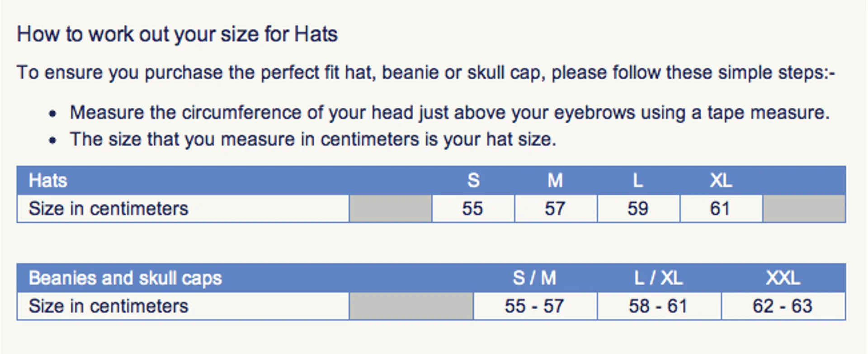
Task: Select the 59 centimeters cell
Action: [638, 209]
